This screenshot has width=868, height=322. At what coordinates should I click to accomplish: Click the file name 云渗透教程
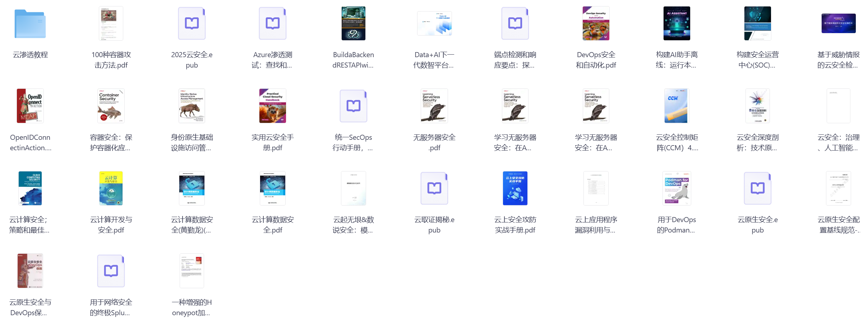[x=30, y=55]
